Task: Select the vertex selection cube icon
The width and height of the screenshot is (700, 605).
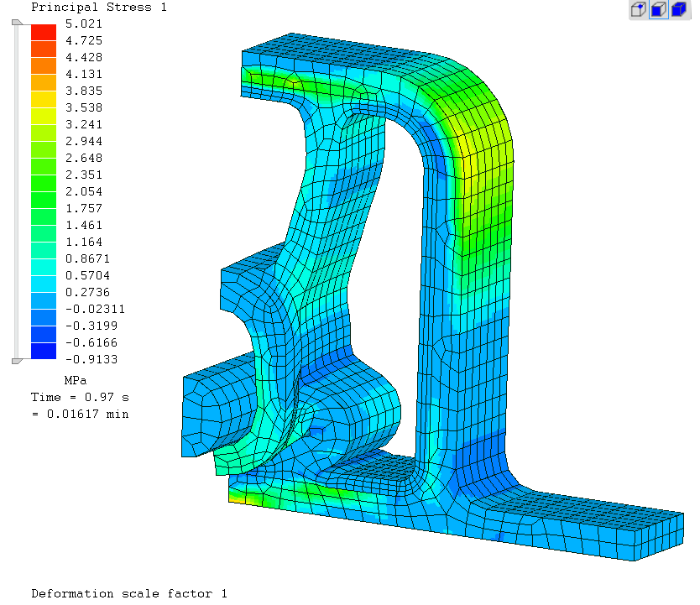Action: [x=638, y=9]
